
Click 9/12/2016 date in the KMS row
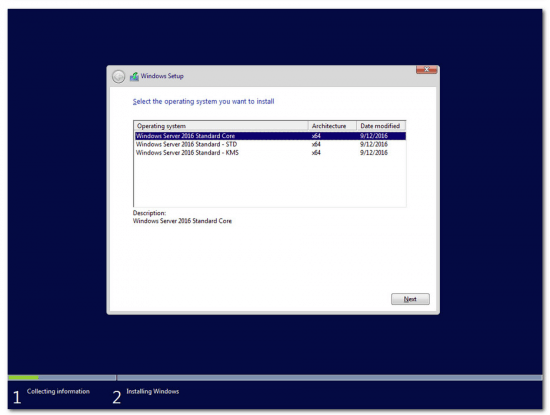[374, 153]
